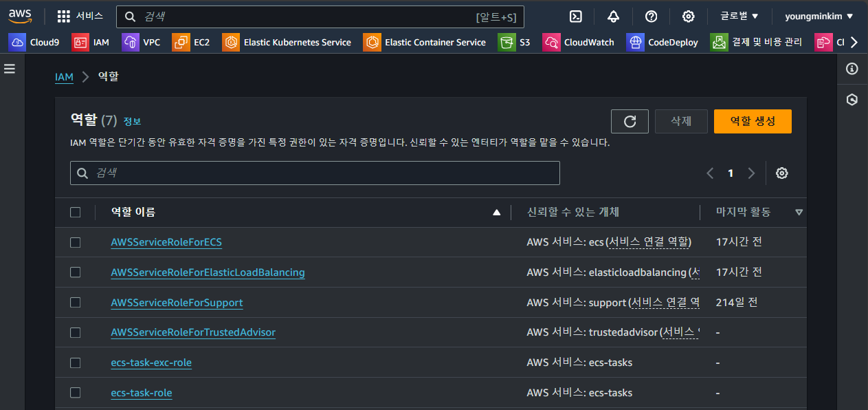Viewport: 868px width, 410px height.
Task: Launch the CloudShell terminal icon
Action: coord(577,17)
